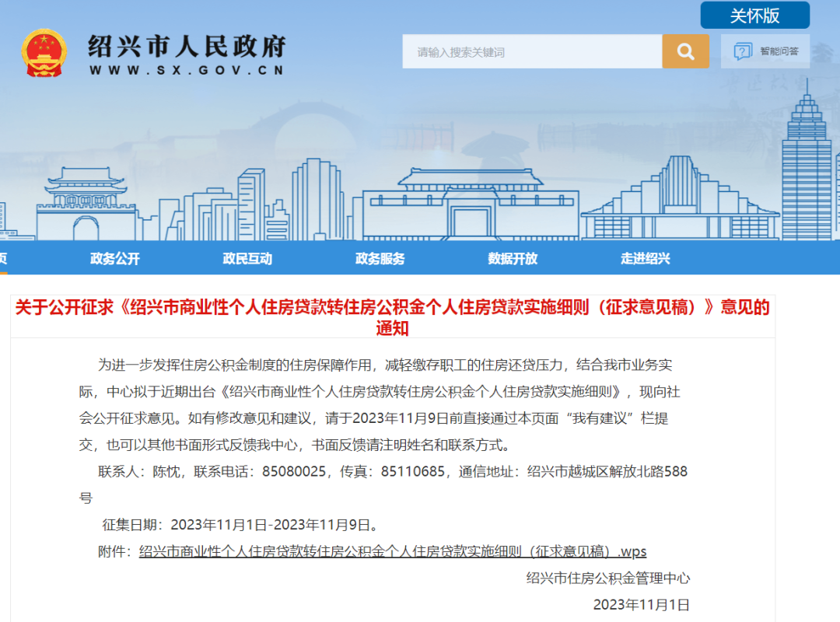
Task: Click the contact phone number 85080025
Action: 294,471
